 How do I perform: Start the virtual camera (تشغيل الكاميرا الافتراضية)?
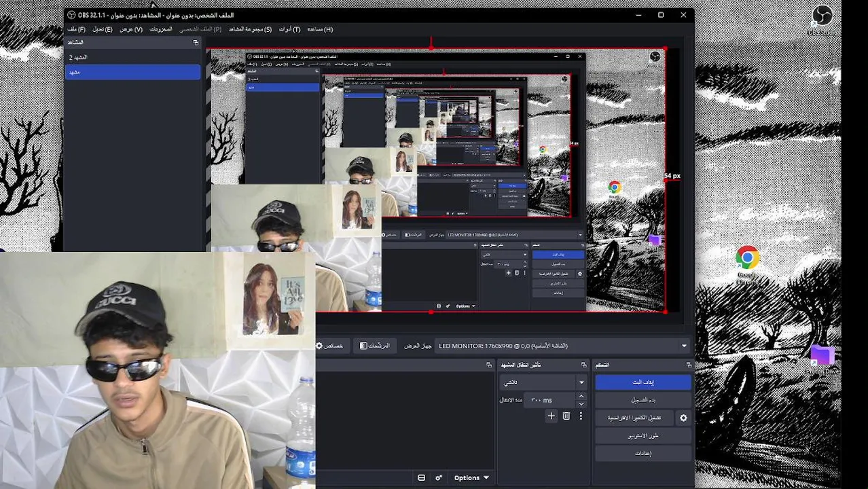[634, 418]
